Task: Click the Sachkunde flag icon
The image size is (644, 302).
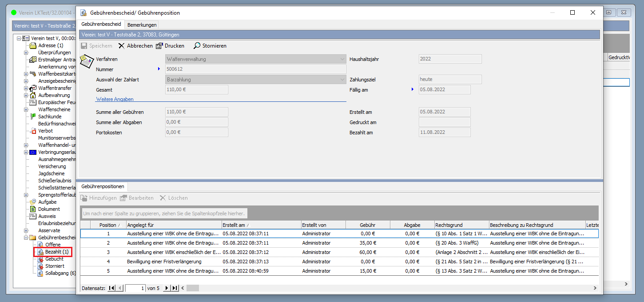Action: pyautogui.click(x=32, y=117)
